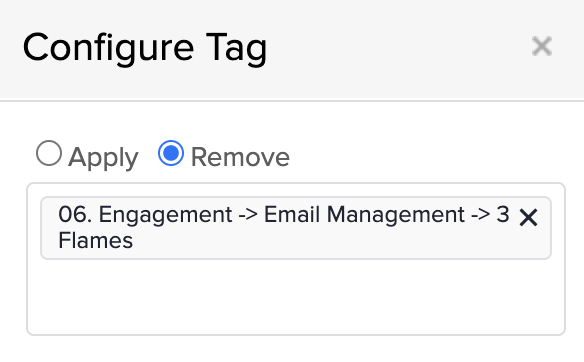Focus the tag field below the chip
The height and width of the screenshot is (362, 584).
click(x=296, y=297)
